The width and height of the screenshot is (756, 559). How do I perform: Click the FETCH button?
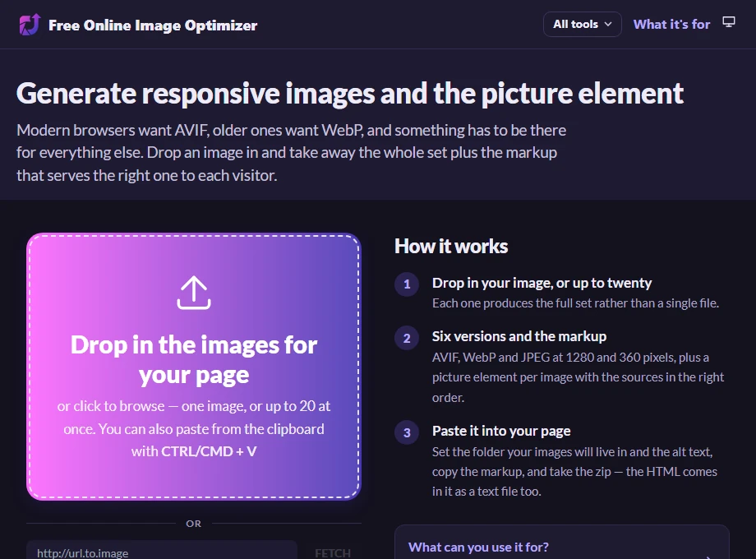[333, 552]
